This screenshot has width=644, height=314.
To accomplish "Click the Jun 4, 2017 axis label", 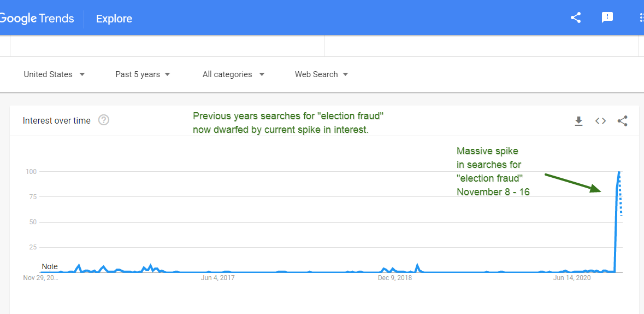I will (x=217, y=278).
